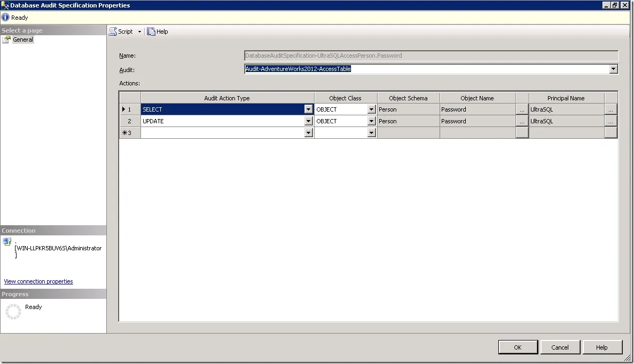Image resolution: width=634 pixels, height=364 pixels.
Task: Browse Principal Name ellipsis in row 2
Action: (610, 121)
